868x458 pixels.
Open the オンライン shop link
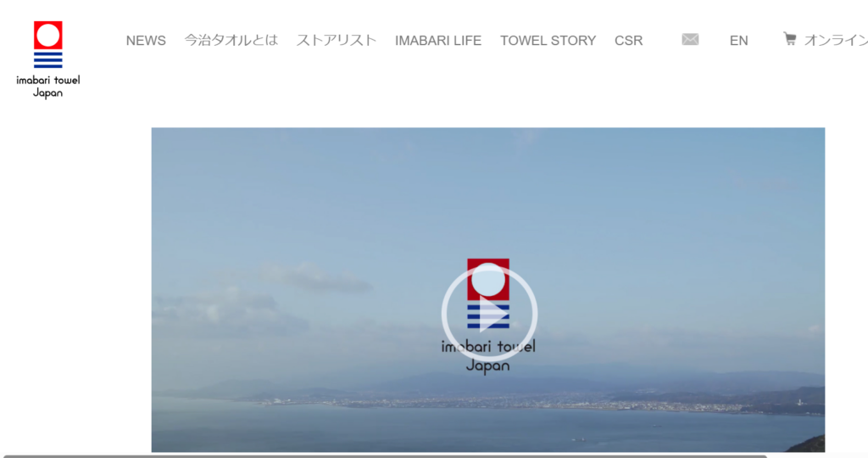click(835, 40)
